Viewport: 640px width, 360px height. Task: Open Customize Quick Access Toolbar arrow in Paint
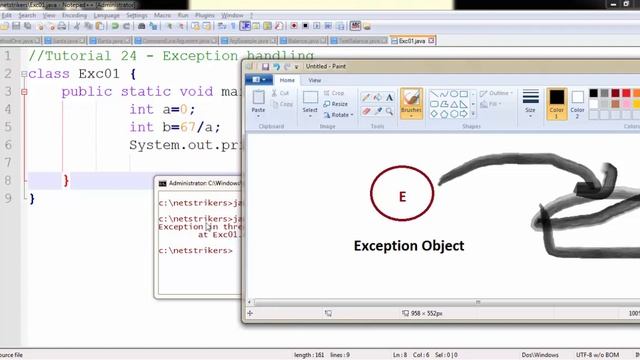point(297,67)
